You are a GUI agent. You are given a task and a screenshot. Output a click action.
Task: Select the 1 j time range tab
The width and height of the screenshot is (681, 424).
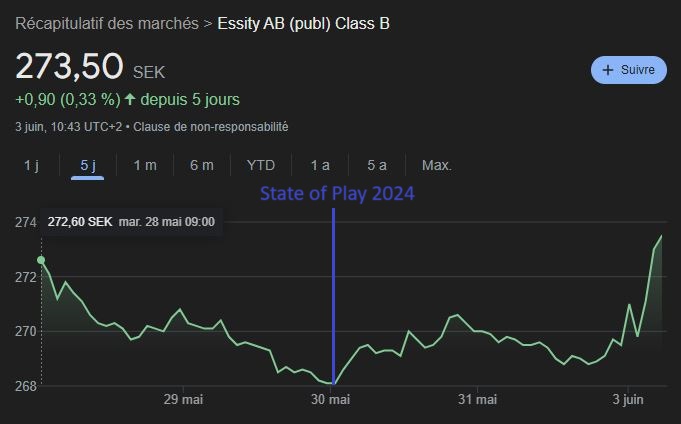pos(31,165)
